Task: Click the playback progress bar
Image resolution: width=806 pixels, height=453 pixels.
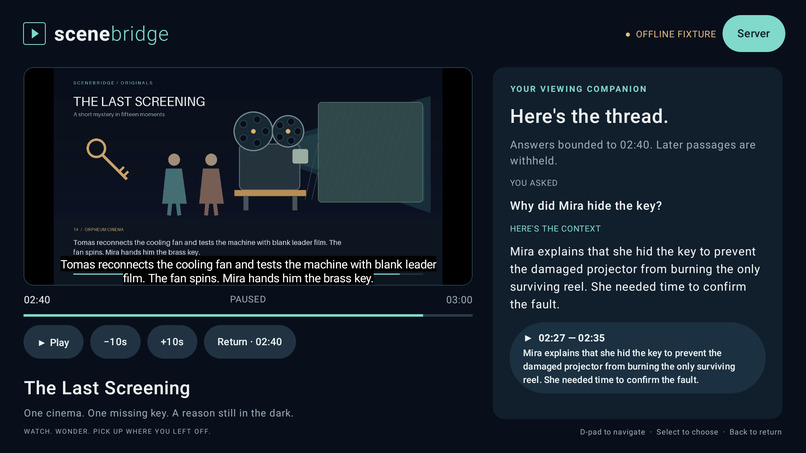Action: pos(248,315)
